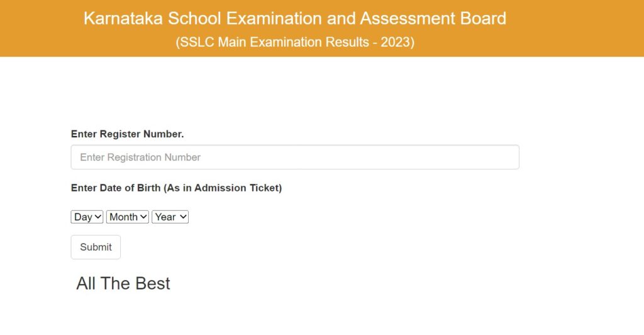The image size is (644, 335).
Task: Open the Year dropdown
Action: [170, 217]
